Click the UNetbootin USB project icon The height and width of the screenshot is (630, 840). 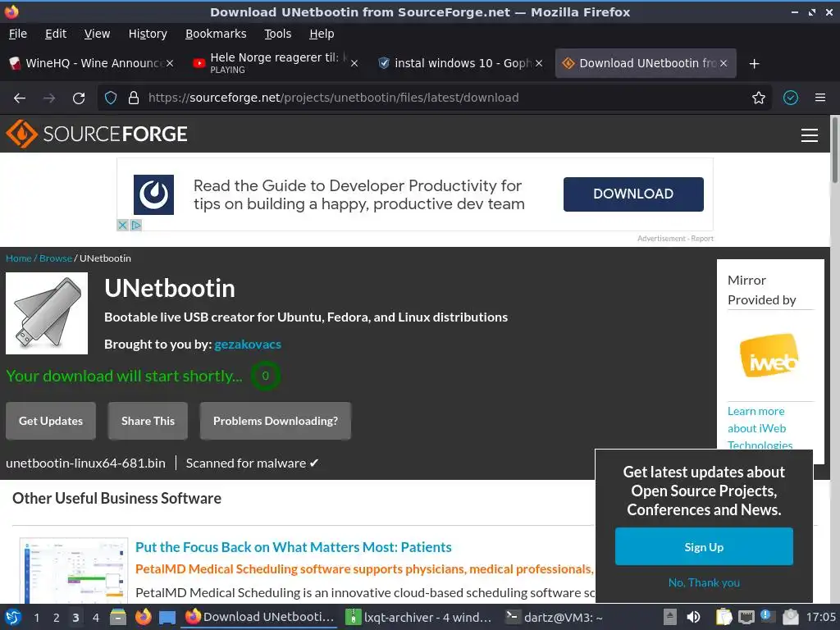tap(47, 313)
